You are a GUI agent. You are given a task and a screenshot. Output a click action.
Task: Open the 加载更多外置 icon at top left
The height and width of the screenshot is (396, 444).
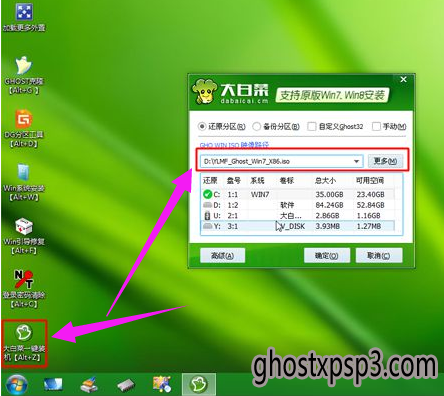24,17
